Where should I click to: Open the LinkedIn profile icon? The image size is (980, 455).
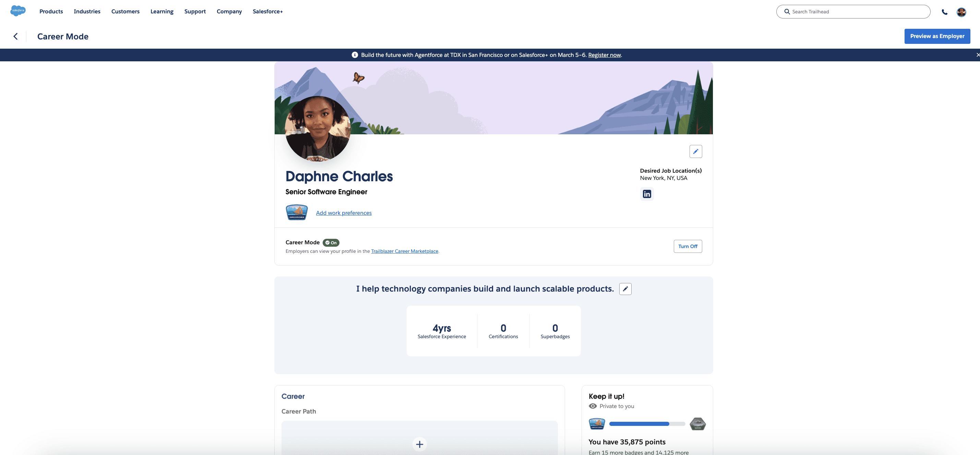pyautogui.click(x=647, y=194)
